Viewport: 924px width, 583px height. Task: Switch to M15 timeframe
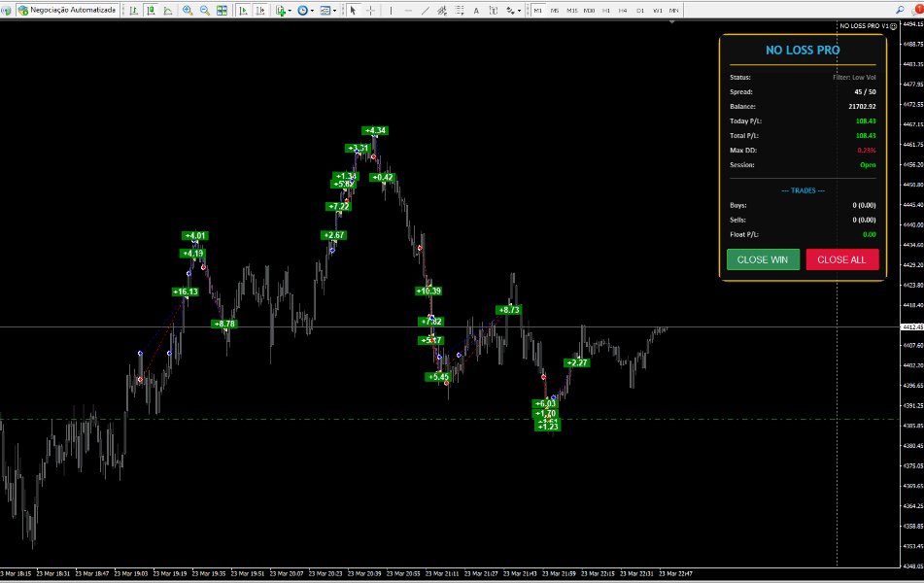tap(571, 10)
